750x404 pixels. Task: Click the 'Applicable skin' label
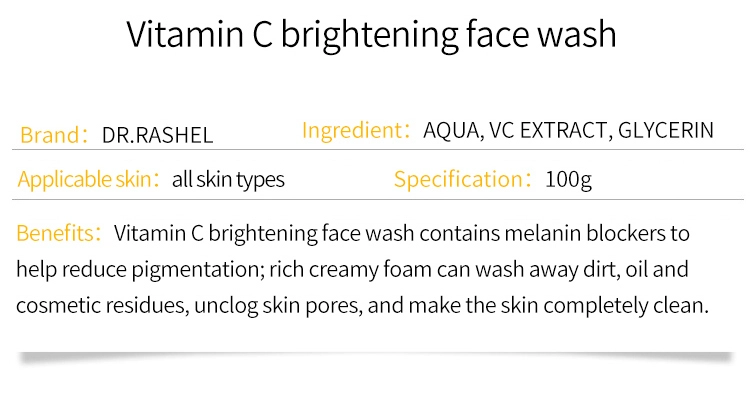pos(85,180)
